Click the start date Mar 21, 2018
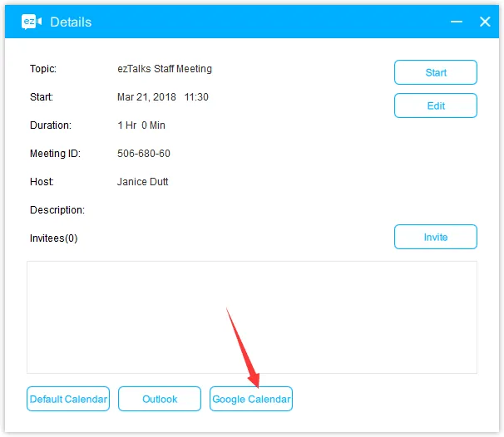Screen dimensions: 504x437 tap(146, 97)
